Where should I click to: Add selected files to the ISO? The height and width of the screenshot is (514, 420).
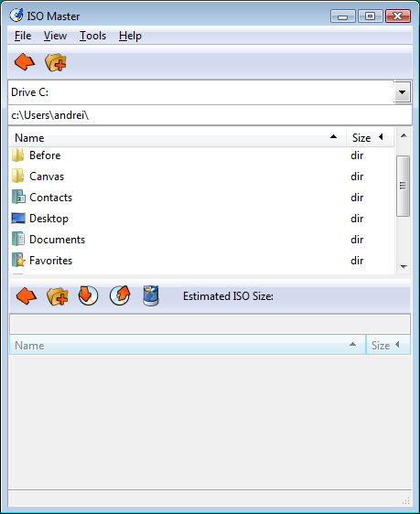[x=89, y=295]
